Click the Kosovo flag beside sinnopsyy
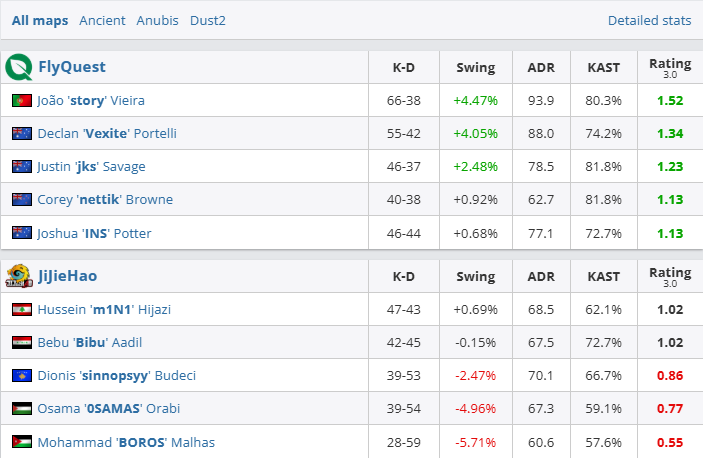The image size is (703, 458). pyautogui.click(x=22, y=375)
